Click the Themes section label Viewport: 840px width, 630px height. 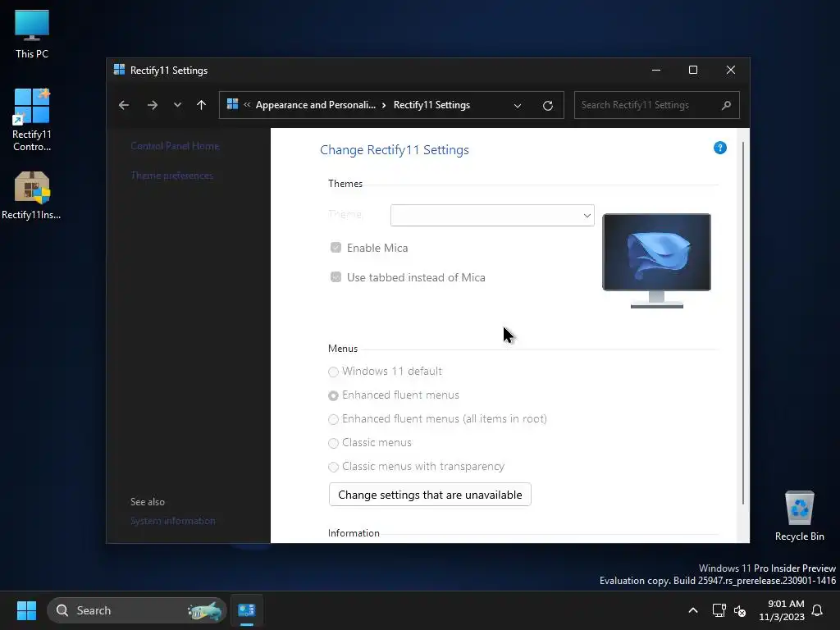[345, 184]
